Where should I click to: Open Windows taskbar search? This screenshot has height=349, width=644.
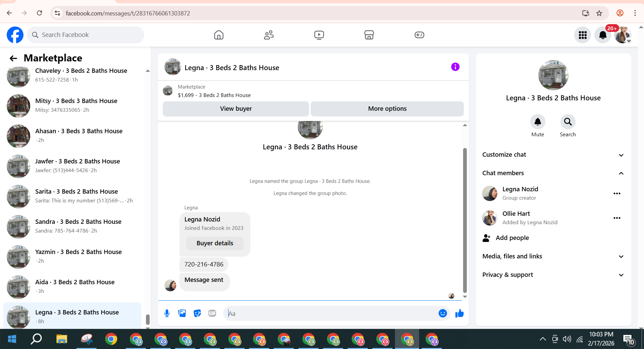pyautogui.click(x=36, y=339)
